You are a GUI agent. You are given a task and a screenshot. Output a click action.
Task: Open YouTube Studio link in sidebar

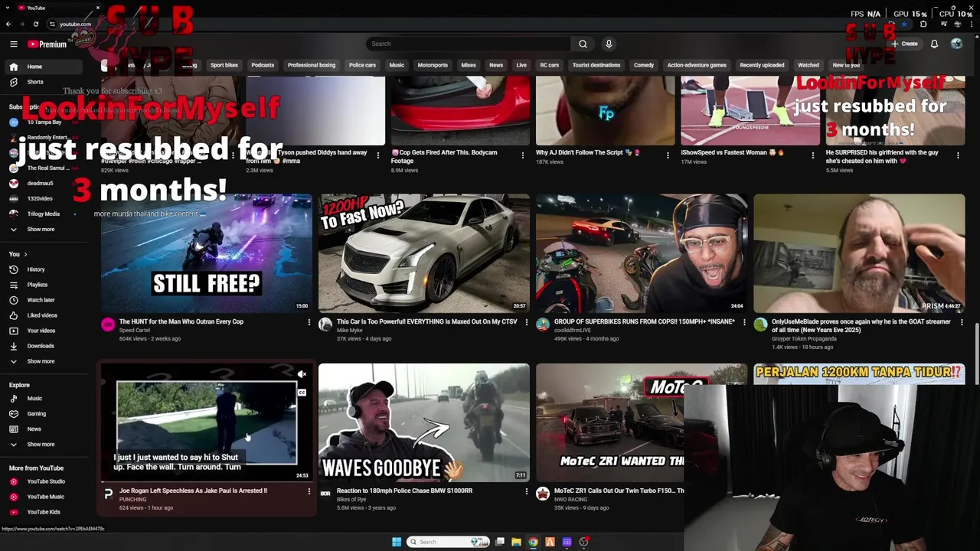(x=42, y=481)
